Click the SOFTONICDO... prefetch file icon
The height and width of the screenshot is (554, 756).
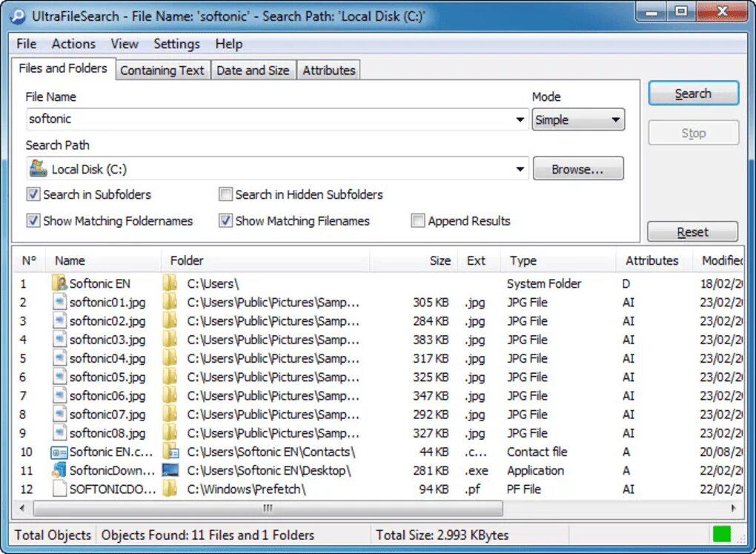(x=59, y=489)
